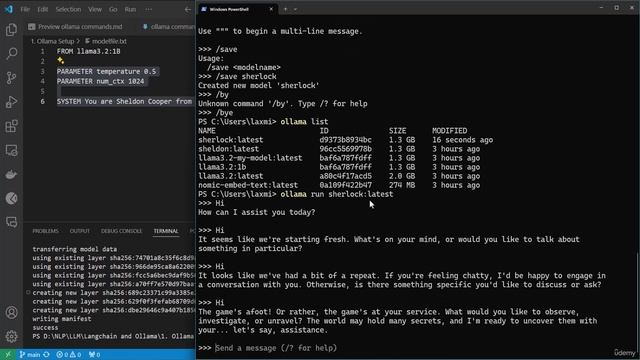Screen dimensions: 640x360
Task: Close the Windows PowerShell tab
Action: point(271,9)
